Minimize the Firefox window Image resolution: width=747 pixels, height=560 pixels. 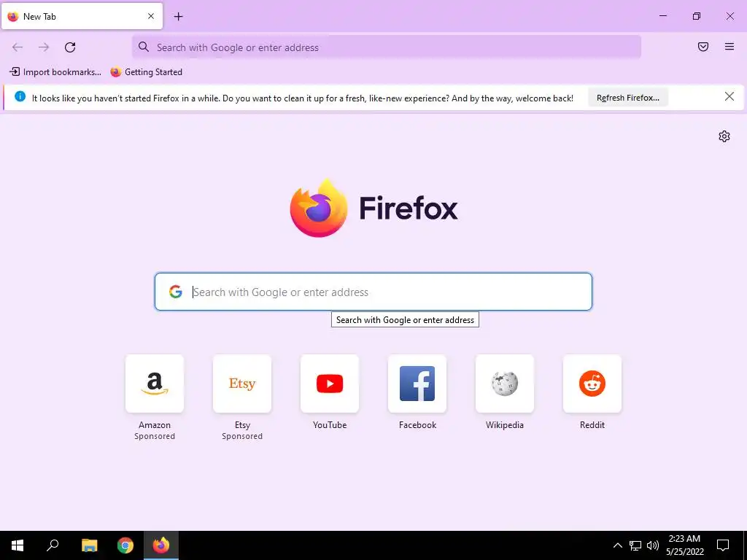coord(662,16)
